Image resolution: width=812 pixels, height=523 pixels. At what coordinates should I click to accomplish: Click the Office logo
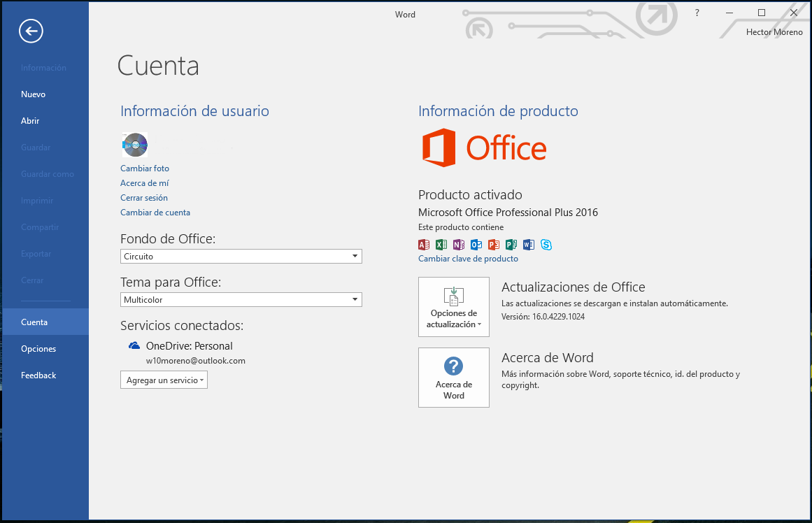coord(484,148)
